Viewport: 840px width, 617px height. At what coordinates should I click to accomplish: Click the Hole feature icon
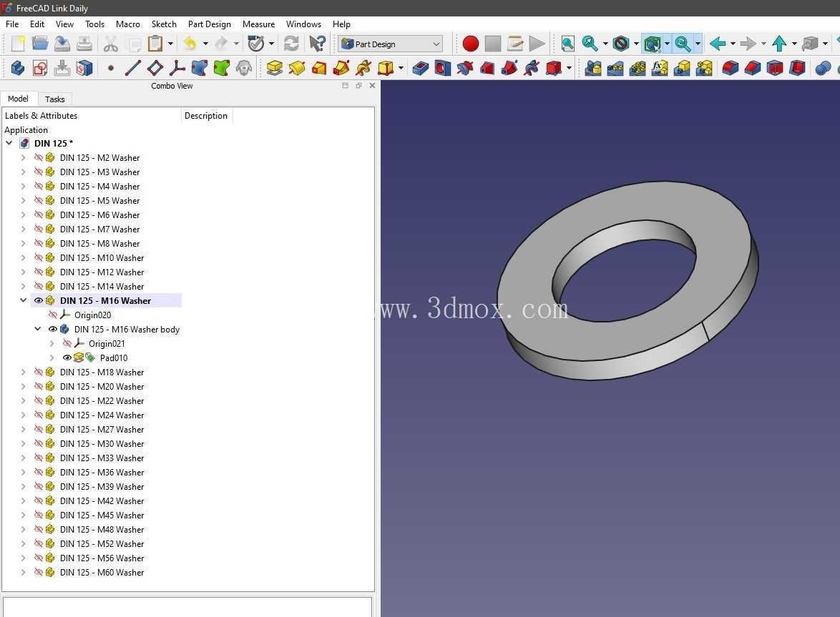coord(442,69)
